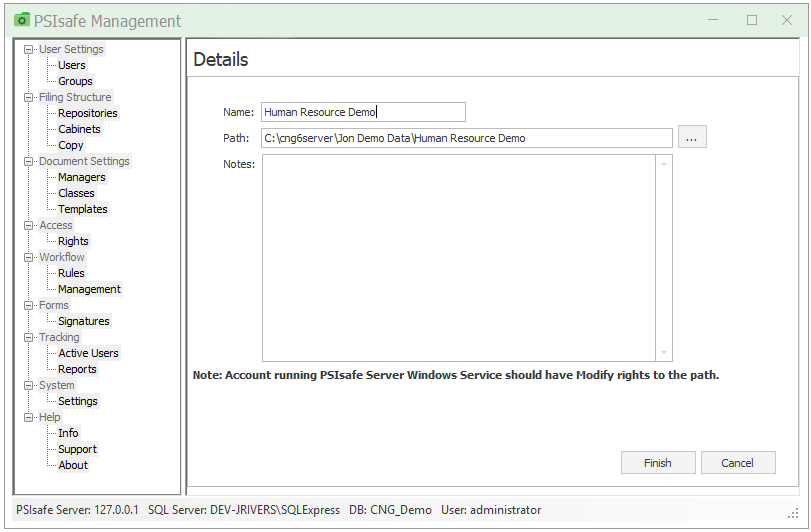811x532 pixels.
Task: Open Users in the tree
Action: coord(72,65)
